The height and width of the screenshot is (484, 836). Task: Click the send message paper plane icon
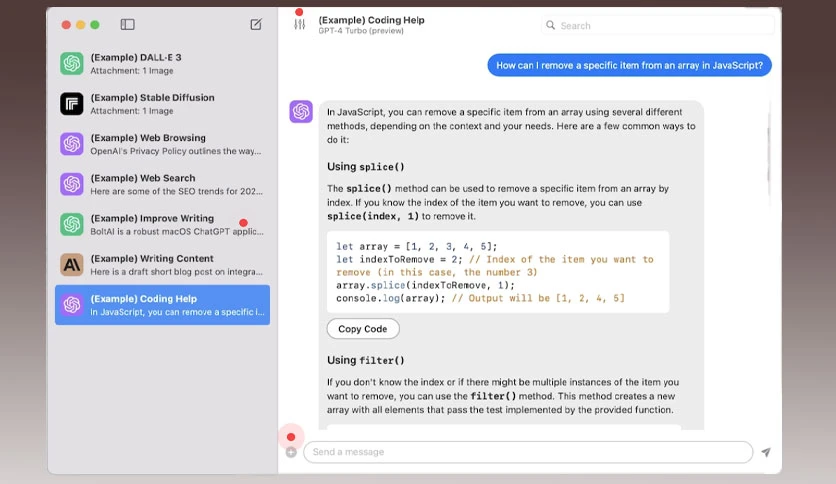point(766,452)
